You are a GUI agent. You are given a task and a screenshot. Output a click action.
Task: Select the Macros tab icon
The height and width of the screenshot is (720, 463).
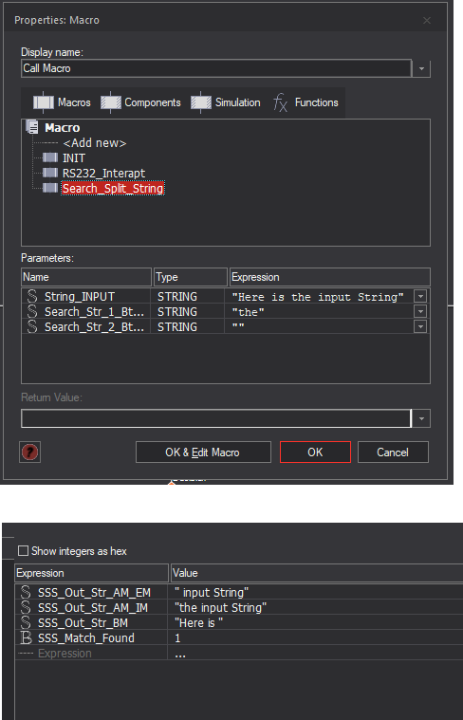44,102
